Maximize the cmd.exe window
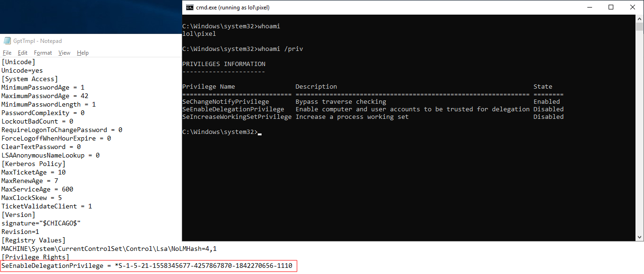 [611, 8]
